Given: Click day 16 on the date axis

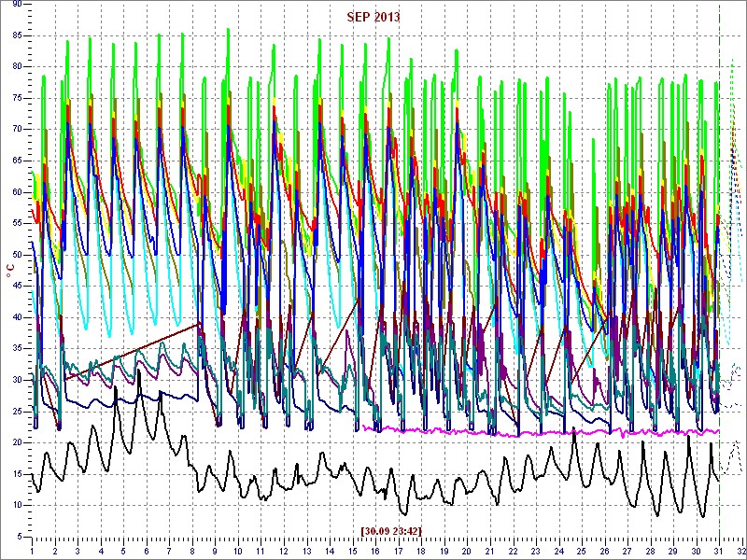Looking at the screenshot, I should (x=375, y=551).
